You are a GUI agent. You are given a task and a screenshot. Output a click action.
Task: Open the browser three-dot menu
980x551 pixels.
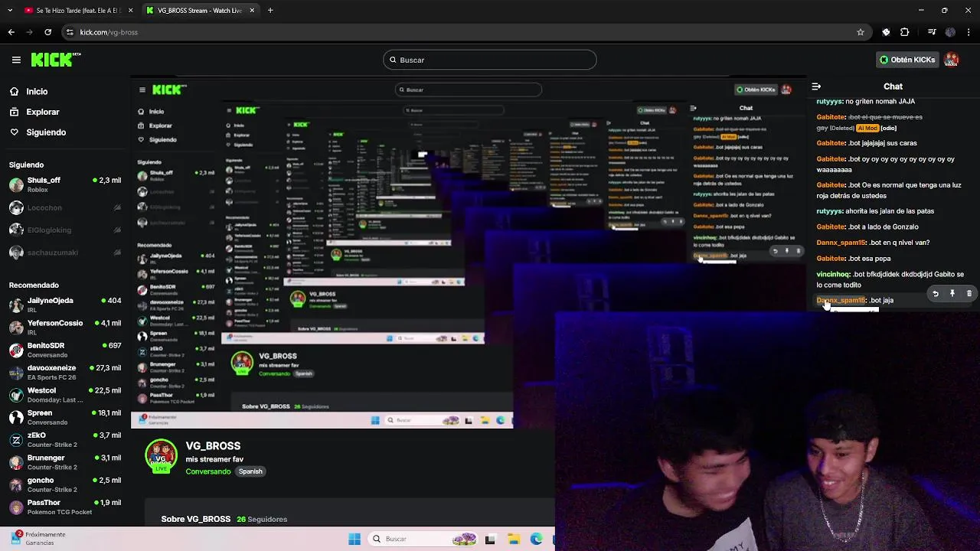click(x=969, y=32)
